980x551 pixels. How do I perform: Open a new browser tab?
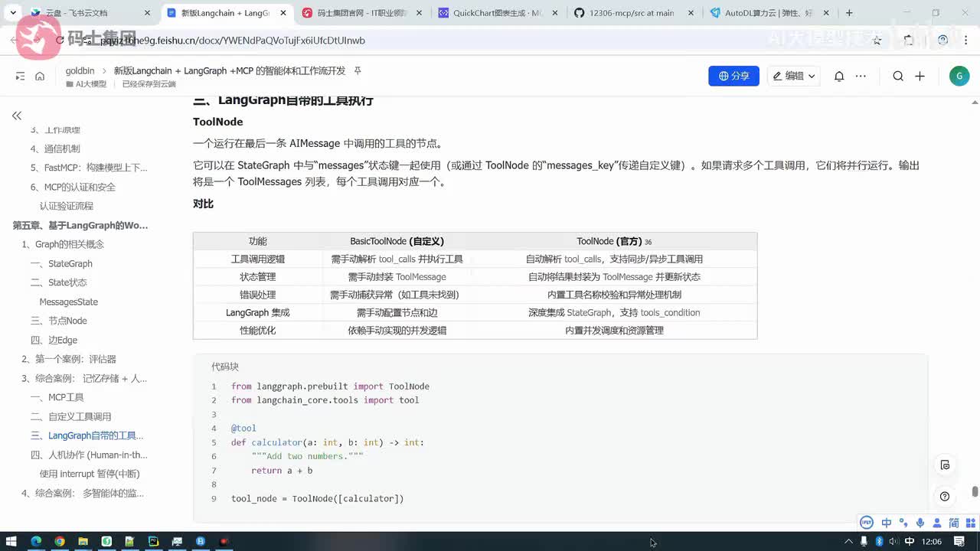(849, 13)
